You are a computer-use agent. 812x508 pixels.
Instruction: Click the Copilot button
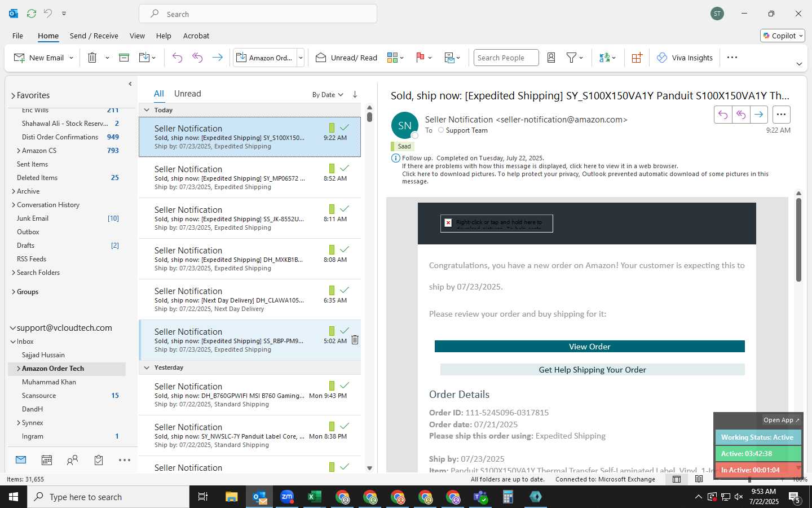tap(783, 36)
